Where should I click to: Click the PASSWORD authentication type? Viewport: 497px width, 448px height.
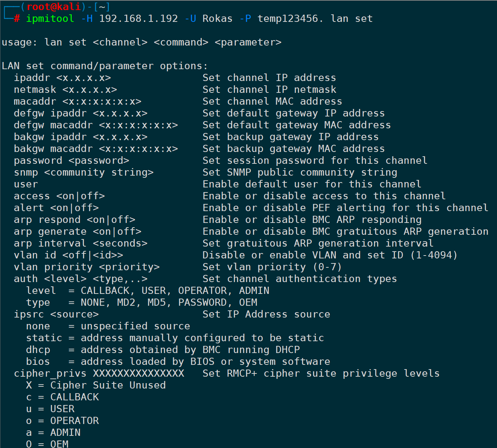click(x=202, y=302)
